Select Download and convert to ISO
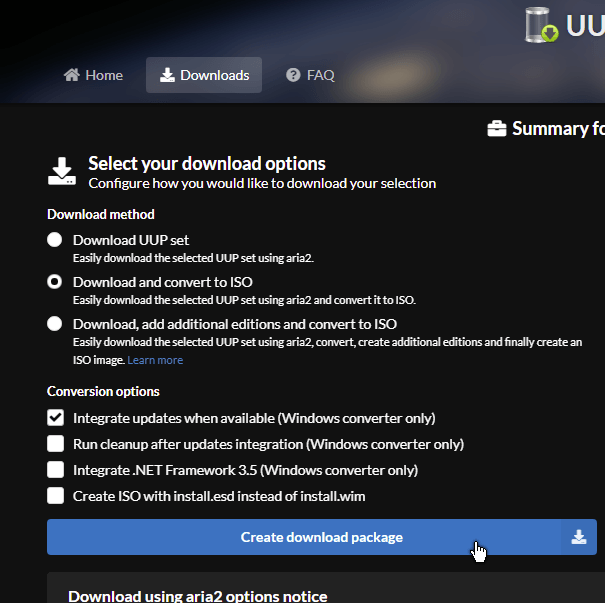605x603 pixels. pos(55,282)
